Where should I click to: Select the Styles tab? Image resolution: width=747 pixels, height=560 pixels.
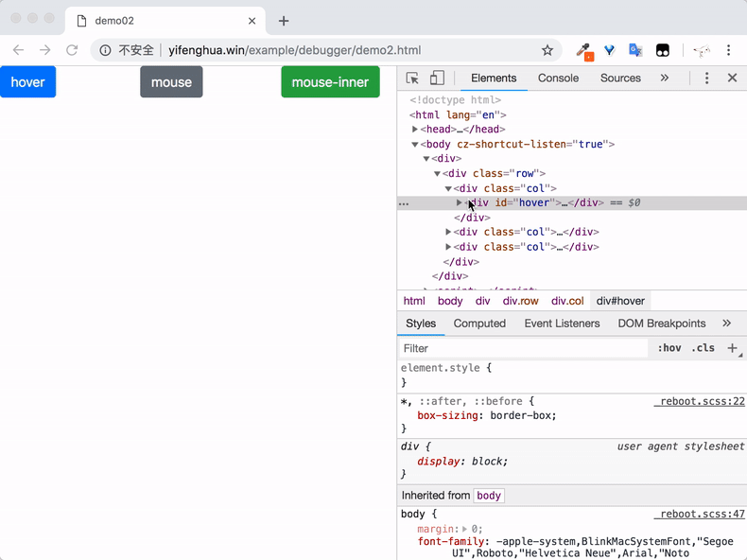(x=421, y=324)
